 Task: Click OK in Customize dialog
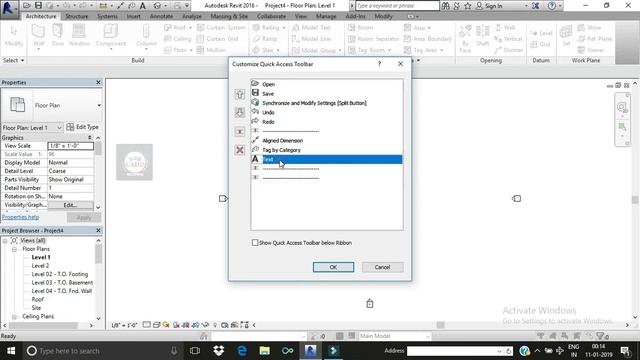tap(333, 267)
